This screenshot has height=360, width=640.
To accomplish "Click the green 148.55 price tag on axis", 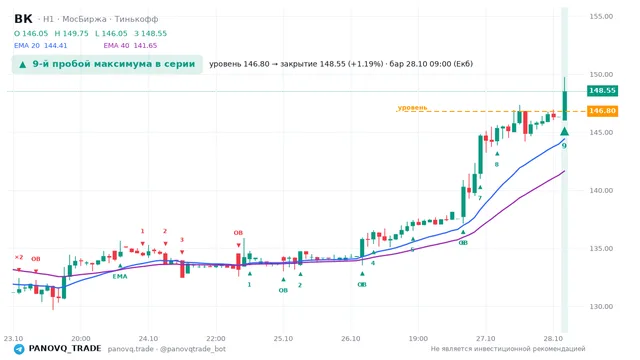I will (602, 91).
